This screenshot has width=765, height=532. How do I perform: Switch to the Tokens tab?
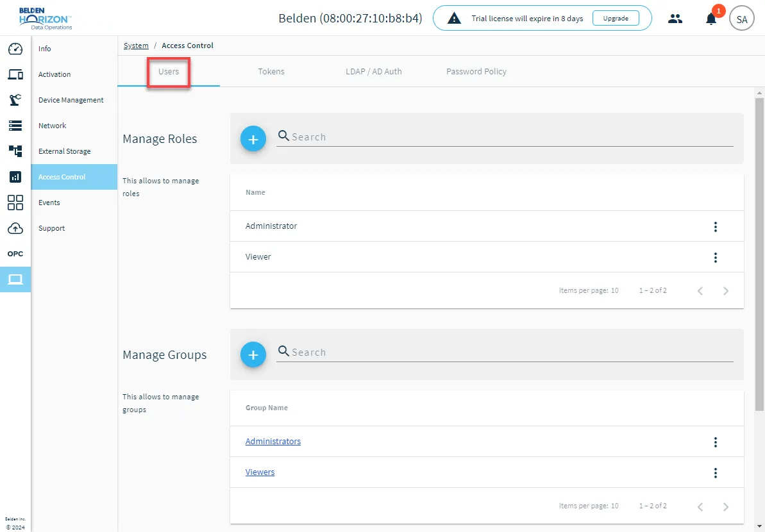tap(271, 72)
